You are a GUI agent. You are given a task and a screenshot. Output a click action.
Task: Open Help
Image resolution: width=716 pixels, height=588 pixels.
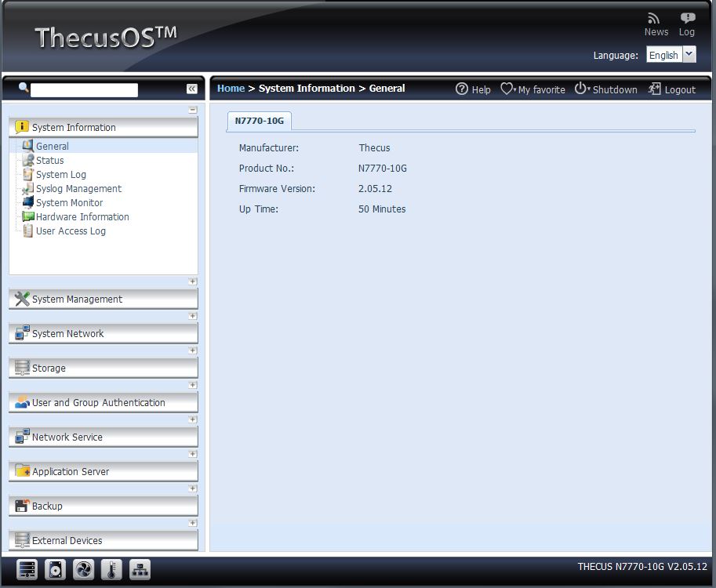[x=473, y=89]
